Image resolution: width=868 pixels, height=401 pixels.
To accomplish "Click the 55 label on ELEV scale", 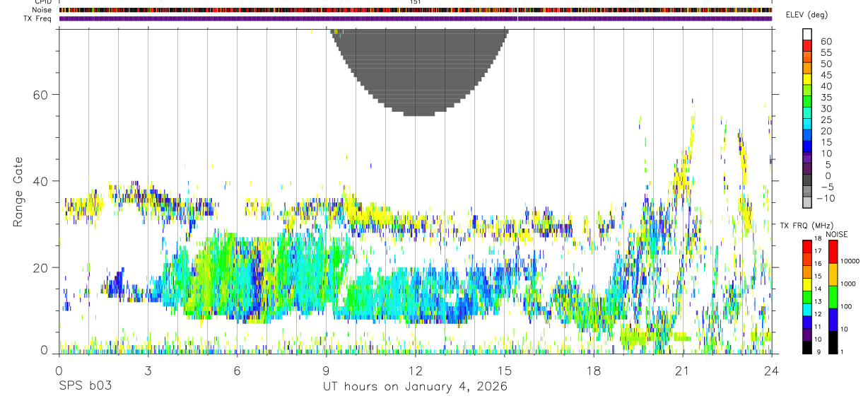I will tap(825, 52).
